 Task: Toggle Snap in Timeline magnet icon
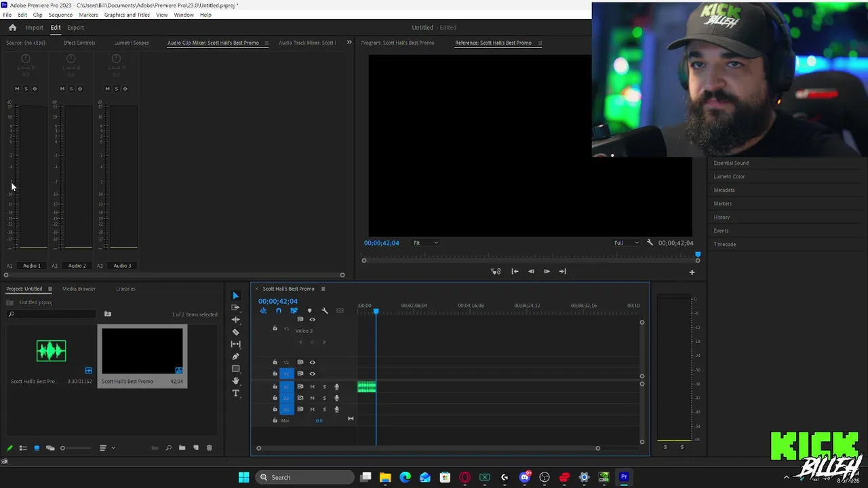278,311
